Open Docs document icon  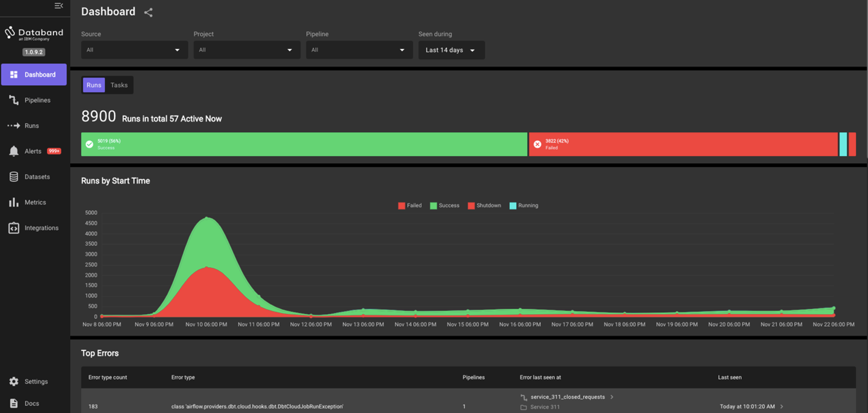tap(14, 403)
